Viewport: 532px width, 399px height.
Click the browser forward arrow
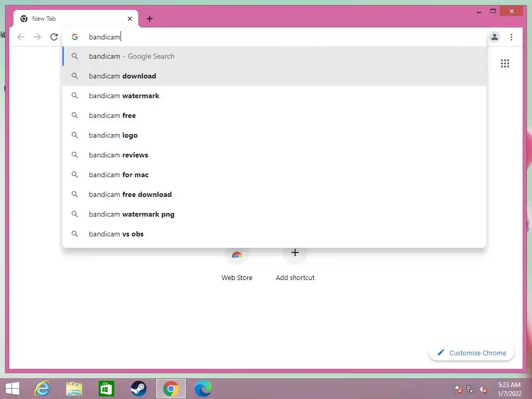[37, 37]
